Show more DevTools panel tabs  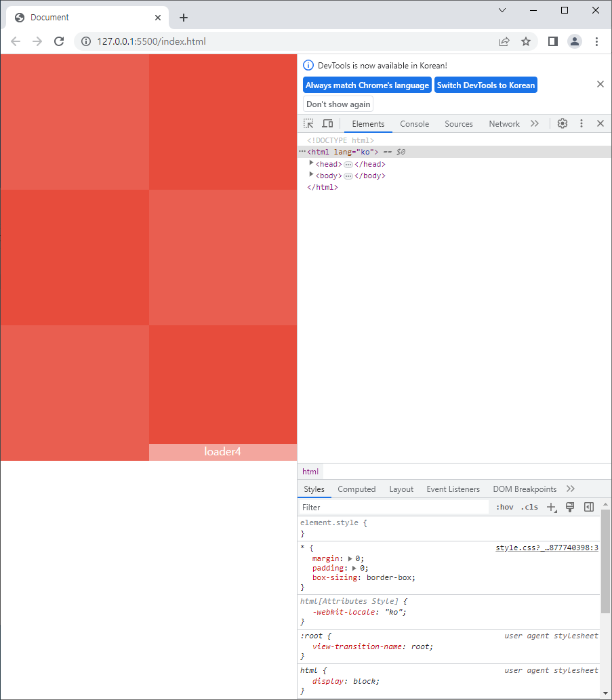(x=535, y=123)
